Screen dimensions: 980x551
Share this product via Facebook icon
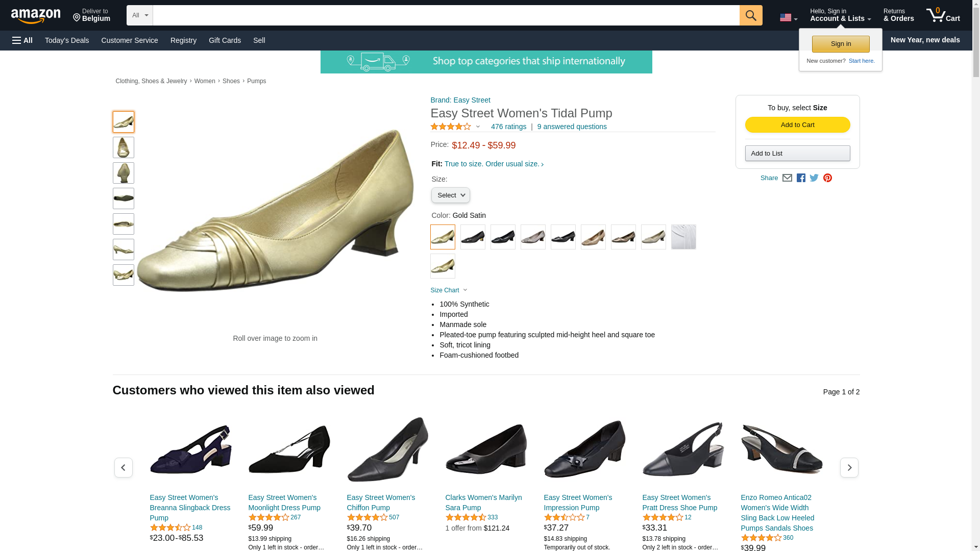[x=801, y=178]
